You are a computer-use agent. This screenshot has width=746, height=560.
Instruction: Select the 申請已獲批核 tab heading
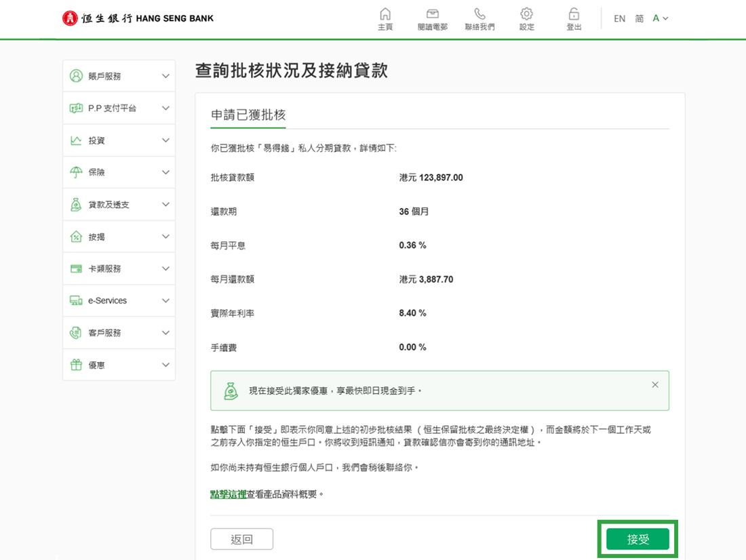(x=248, y=115)
